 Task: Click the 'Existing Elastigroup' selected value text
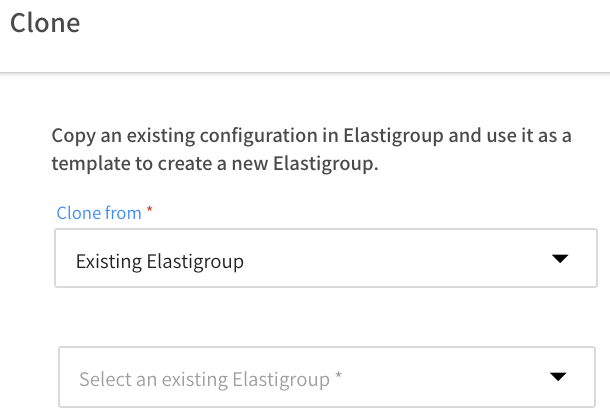coord(160,262)
